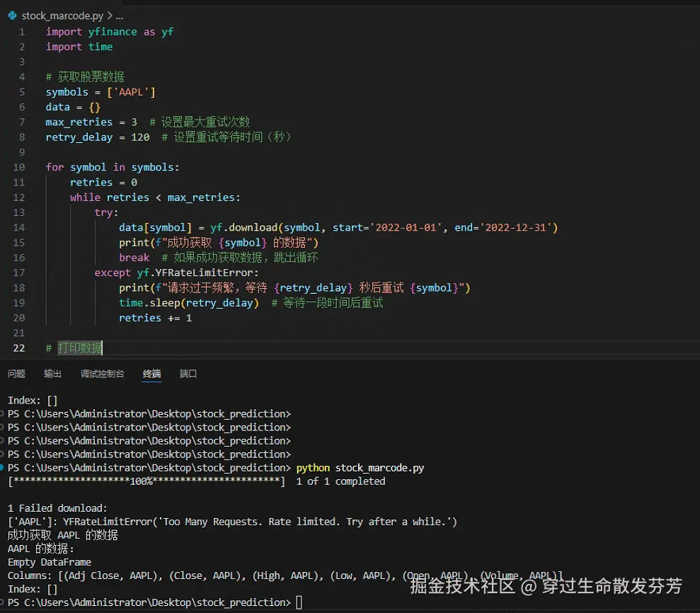Open stock_marcode.py breadcrumb item

pos(62,16)
